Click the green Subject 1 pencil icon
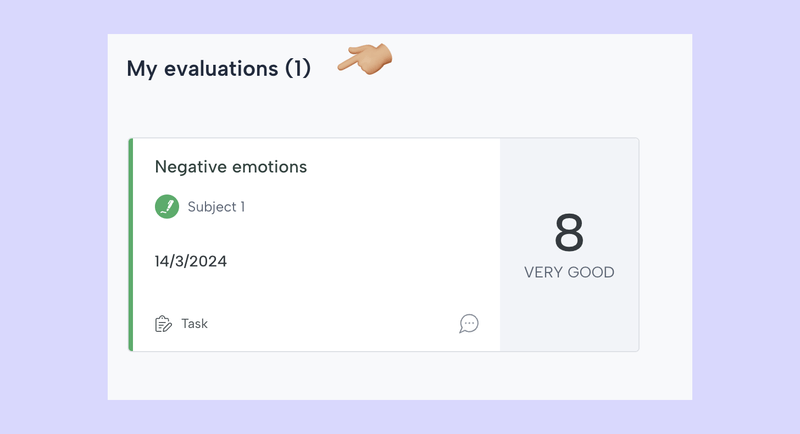Image resolution: width=800 pixels, height=434 pixels. pos(167,207)
